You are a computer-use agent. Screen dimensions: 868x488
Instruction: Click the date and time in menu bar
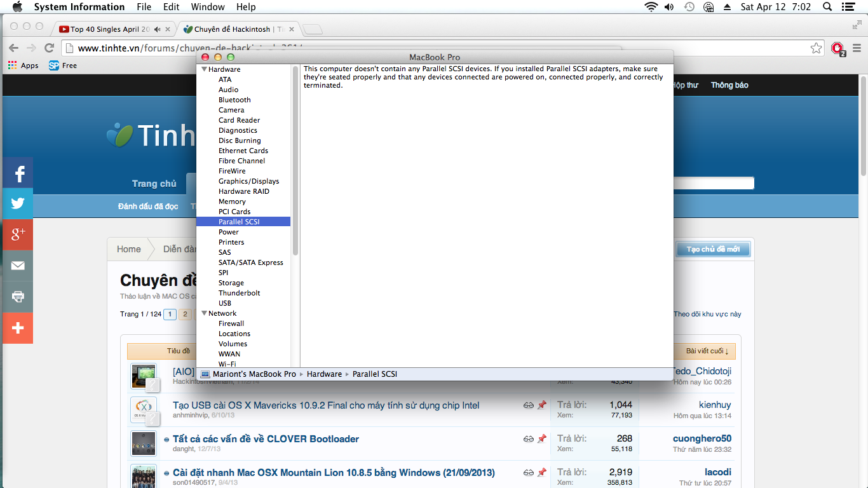(x=776, y=7)
